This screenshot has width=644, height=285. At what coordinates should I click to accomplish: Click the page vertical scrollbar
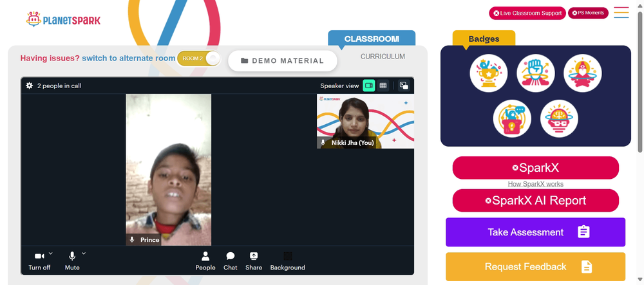click(x=640, y=82)
